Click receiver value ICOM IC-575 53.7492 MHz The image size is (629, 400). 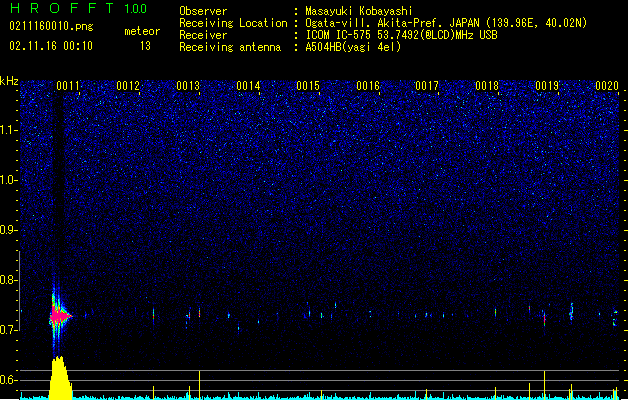(402, 35)
